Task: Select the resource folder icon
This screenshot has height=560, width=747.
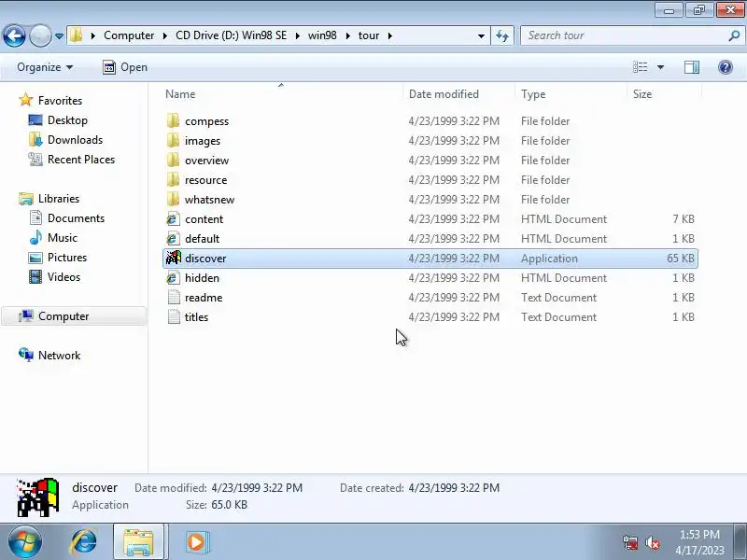Action: point(173,179)
